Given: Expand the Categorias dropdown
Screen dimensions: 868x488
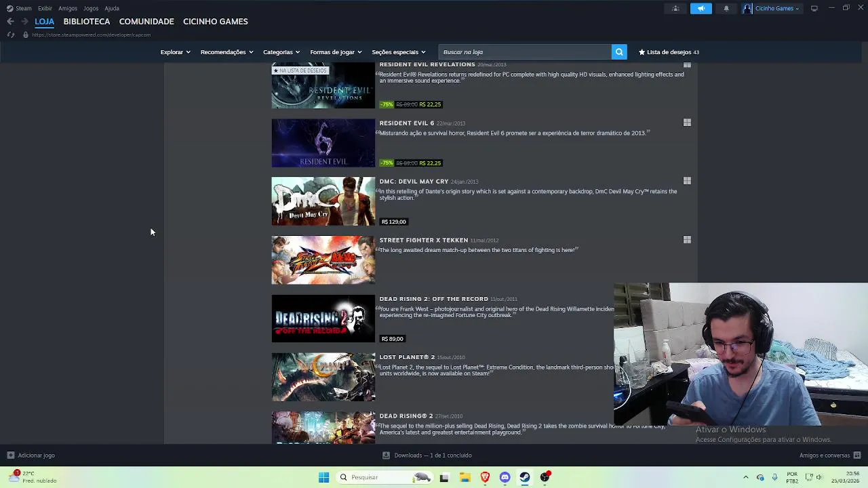Looking at the screenshot, I should [x=281, y=52].
